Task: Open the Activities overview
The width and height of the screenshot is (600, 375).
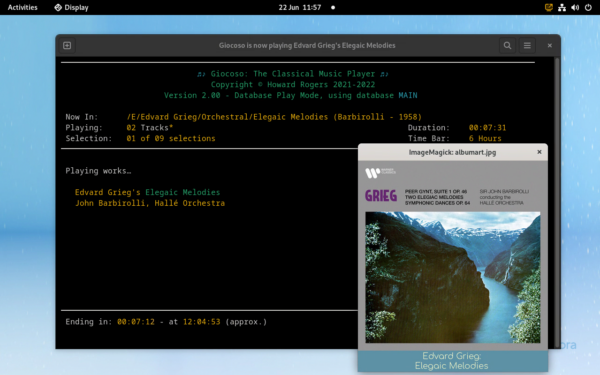Action: point(23,7)
